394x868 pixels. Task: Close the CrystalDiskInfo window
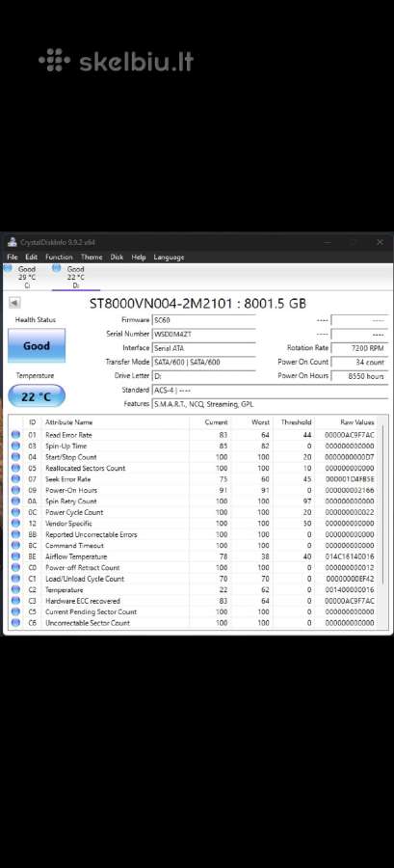[x=380, y=242]
